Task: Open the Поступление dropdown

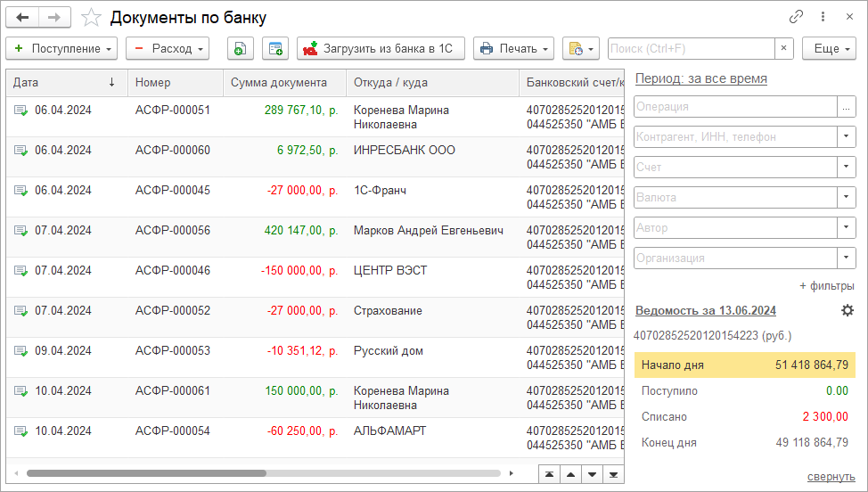Action: click(x=61, y=49)
